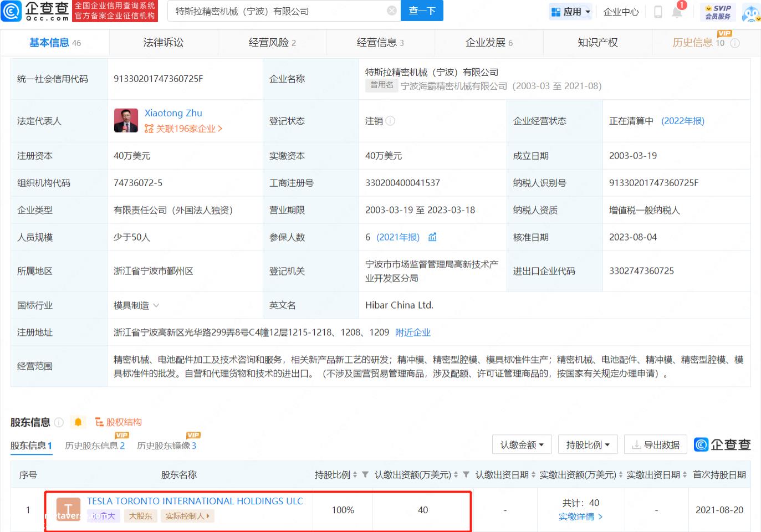Click the 大股东 tag
This screenshot has height=532, width=761.
140,516
